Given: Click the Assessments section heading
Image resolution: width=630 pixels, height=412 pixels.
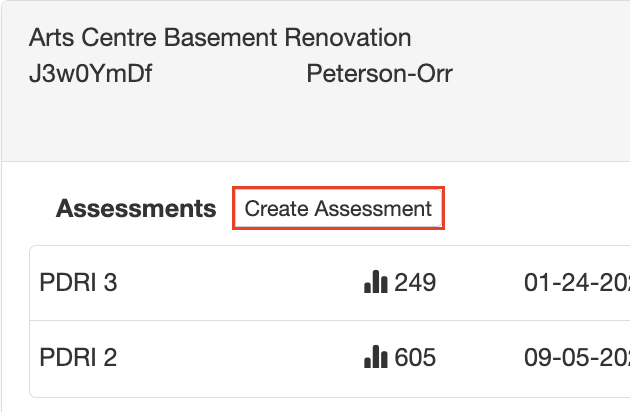Looking at the screenshot, I should (136, 209).
